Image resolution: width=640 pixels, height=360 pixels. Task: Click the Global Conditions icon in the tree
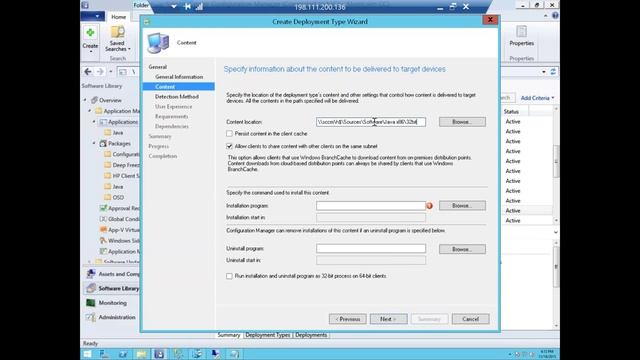coord(103,219)
